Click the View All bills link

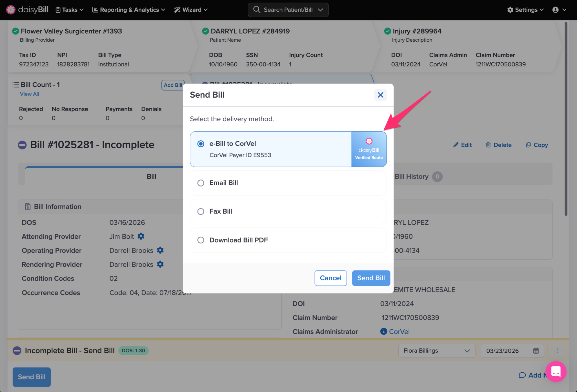[29, 94]
